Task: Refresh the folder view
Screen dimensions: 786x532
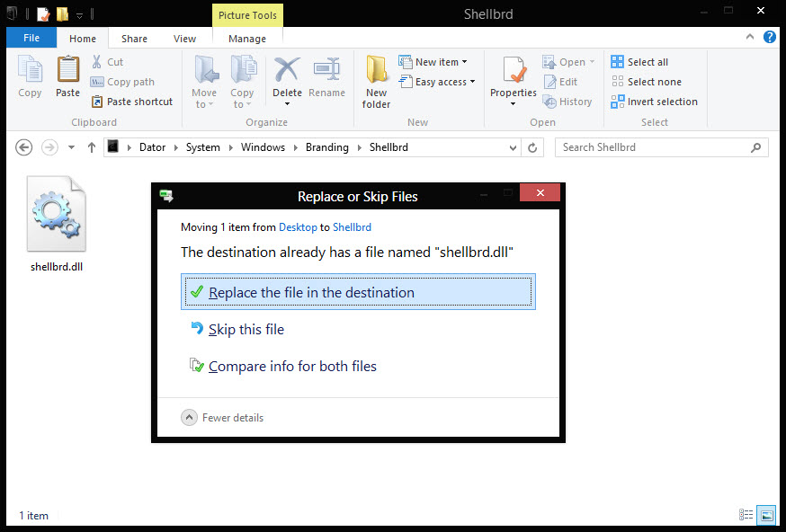Action: 532,147
